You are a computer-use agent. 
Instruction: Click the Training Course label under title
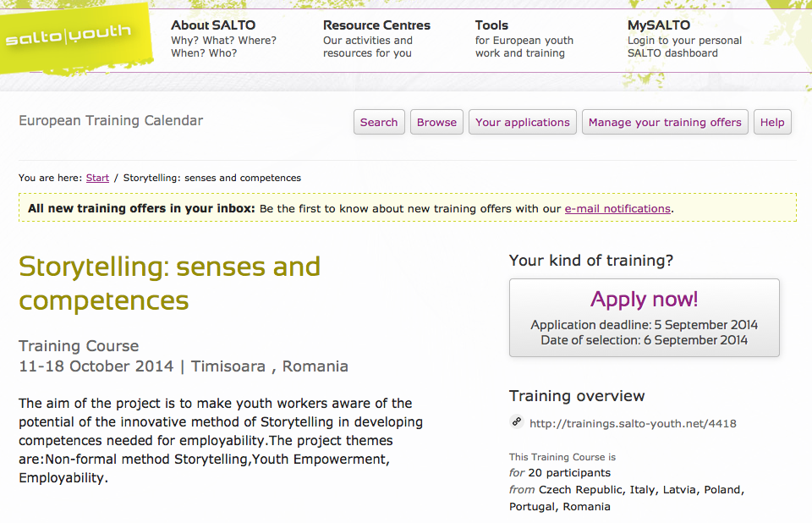pos(79,346)
